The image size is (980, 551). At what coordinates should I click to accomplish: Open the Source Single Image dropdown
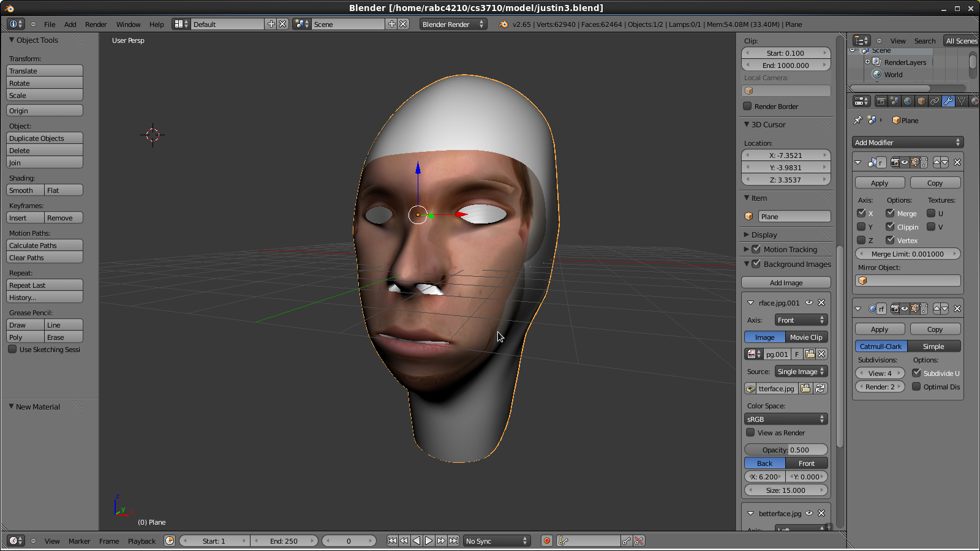click(x=801, y=371)
